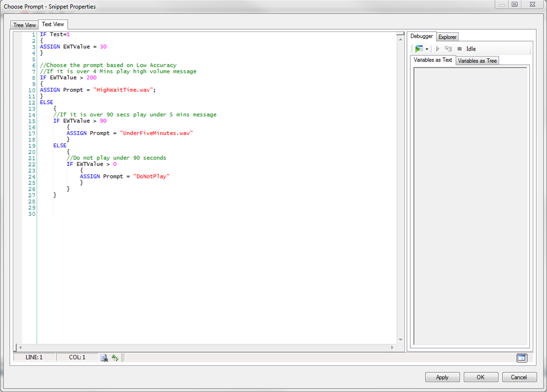
Task: Click the Apply button
Action: 443,377
